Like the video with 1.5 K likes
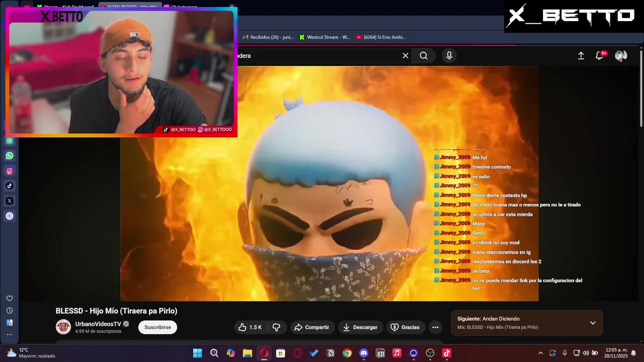Screen dimensions: 644x362 250,327
